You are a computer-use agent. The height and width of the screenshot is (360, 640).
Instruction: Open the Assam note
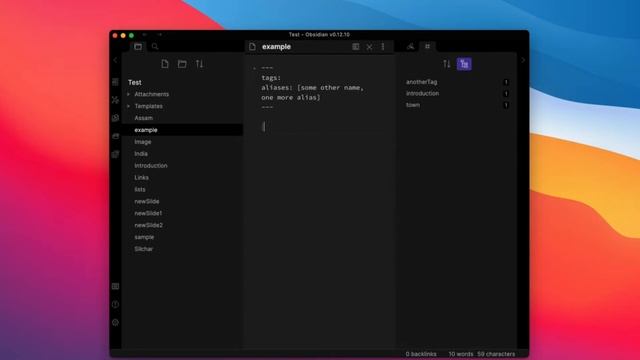tap(144, 118)
